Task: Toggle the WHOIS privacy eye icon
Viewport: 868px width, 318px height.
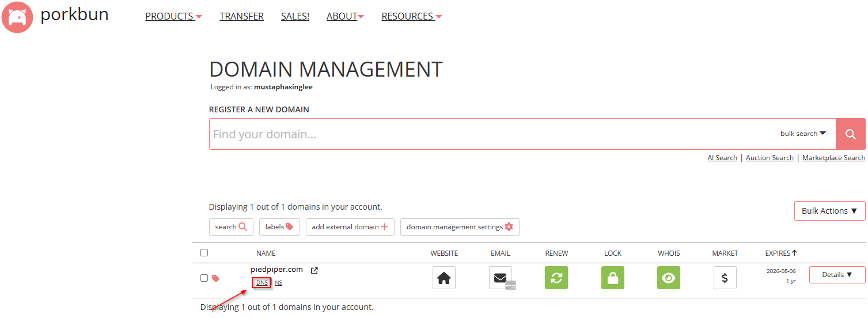Action: (x=668, y=278)
